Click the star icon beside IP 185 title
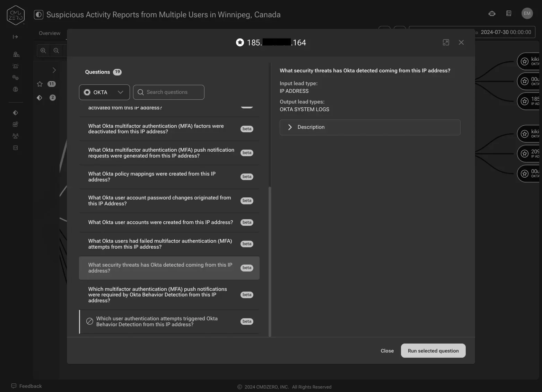The height and width of the screenshot is (392, 542). click(x=240, y=43)
